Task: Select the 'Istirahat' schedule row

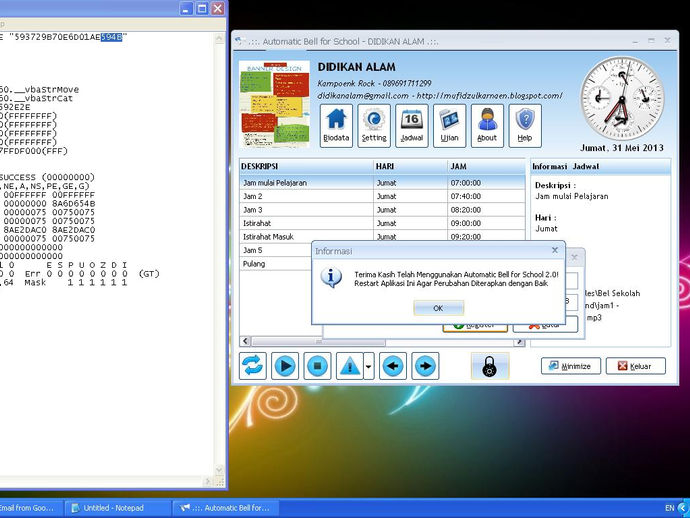Action: coord(382,223)
